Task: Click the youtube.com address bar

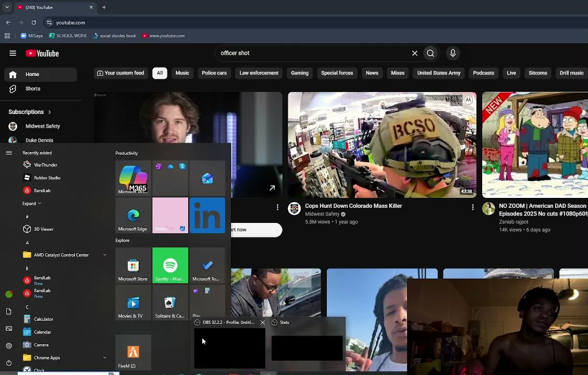Action: click(x=70, y=22)
